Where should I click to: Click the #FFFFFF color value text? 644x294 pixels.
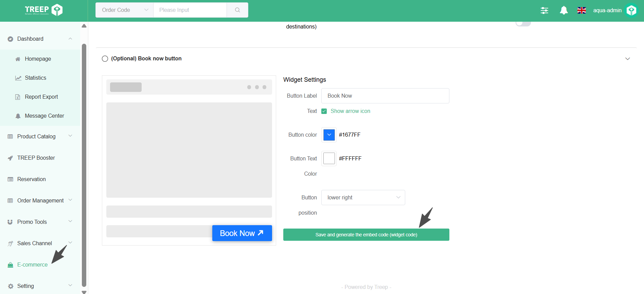tap(350, 159)
